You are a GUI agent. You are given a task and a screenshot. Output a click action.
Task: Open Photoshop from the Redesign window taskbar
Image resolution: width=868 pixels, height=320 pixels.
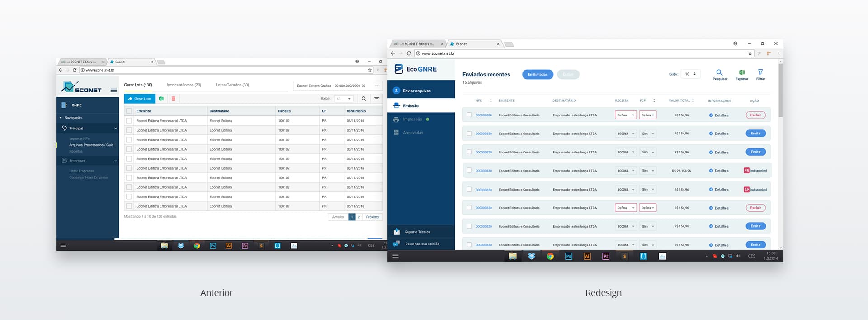[569, 256]
